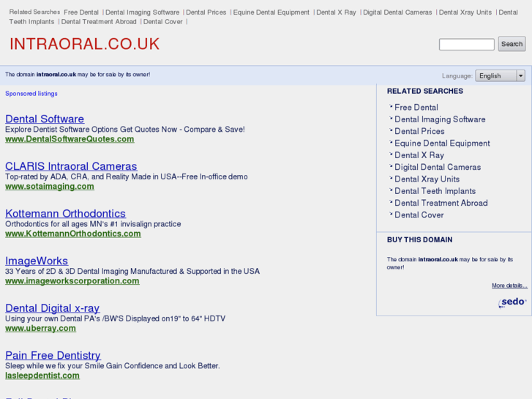Open the Pain Free Dentistry ad
This screenshot has width=532, height=399.
coord(53,355)
